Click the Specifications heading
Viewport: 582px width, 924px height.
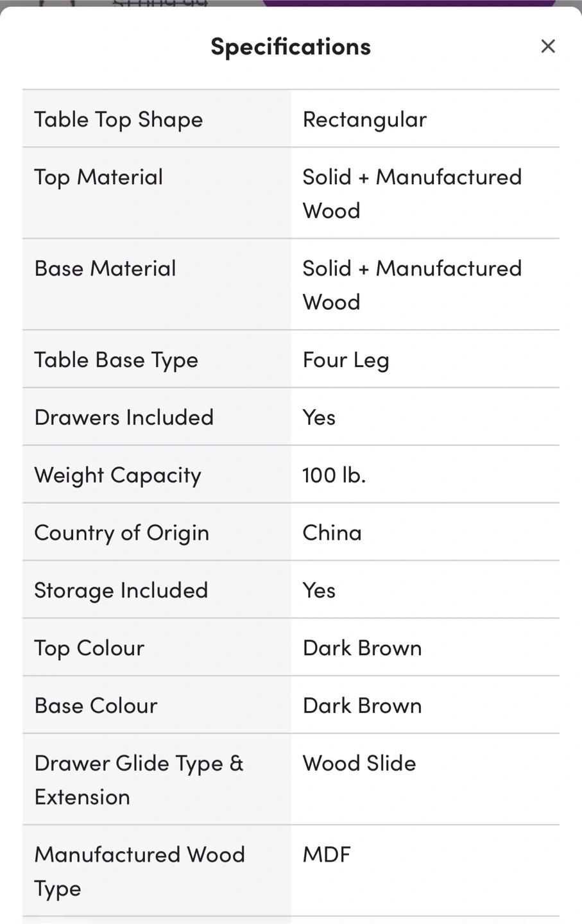click(291, 46)
